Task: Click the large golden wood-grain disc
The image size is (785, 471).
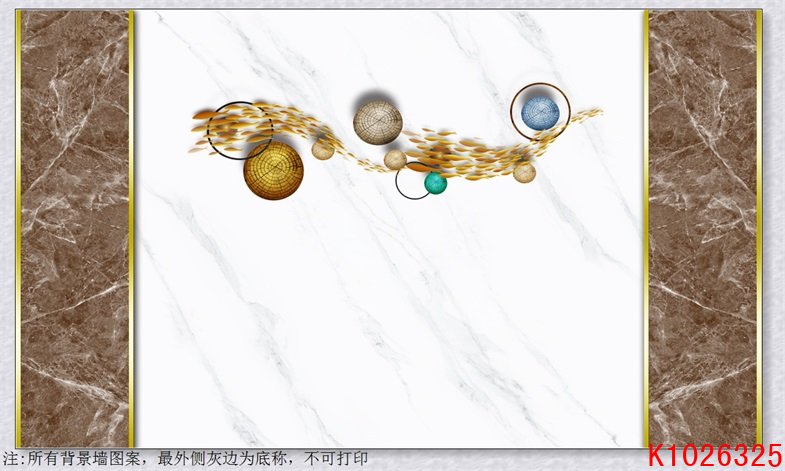Action: click(x=273, y=171)
